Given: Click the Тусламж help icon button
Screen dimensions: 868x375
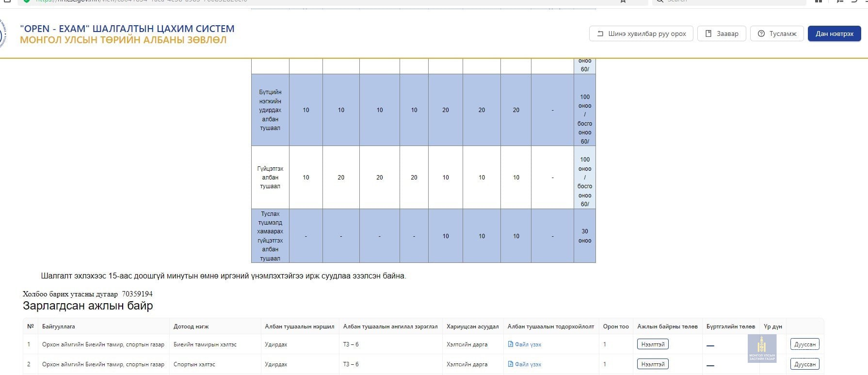Looking at the screenshot, I should pos(777,33).
